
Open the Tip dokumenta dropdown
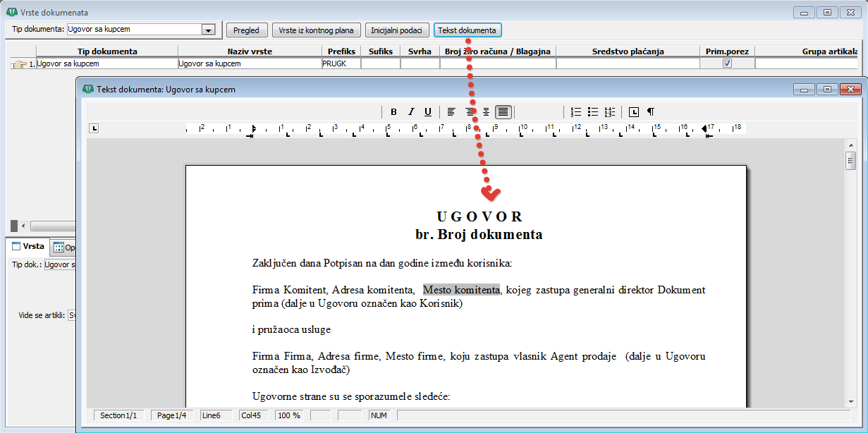click(x=208, y=30)
